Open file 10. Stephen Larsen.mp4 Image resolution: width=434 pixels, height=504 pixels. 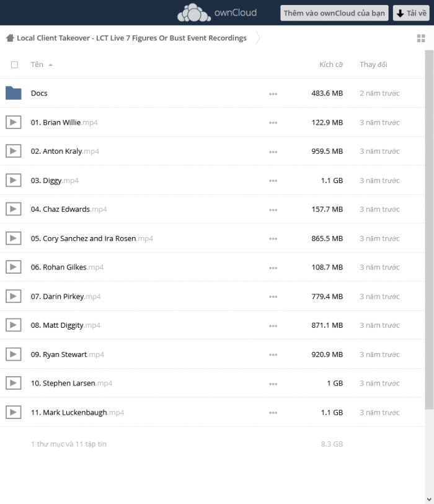point(71,384)
